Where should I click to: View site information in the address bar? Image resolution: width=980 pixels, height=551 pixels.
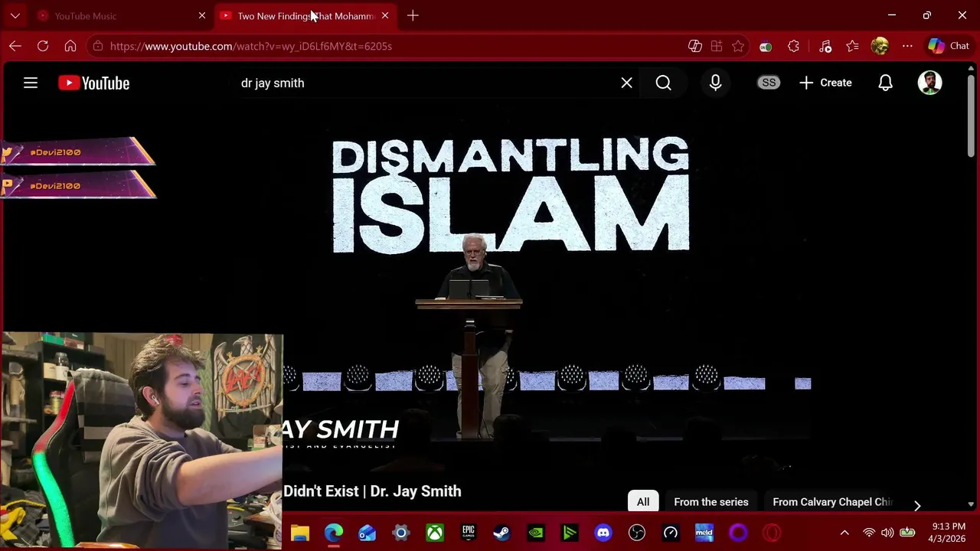[97, 46]
